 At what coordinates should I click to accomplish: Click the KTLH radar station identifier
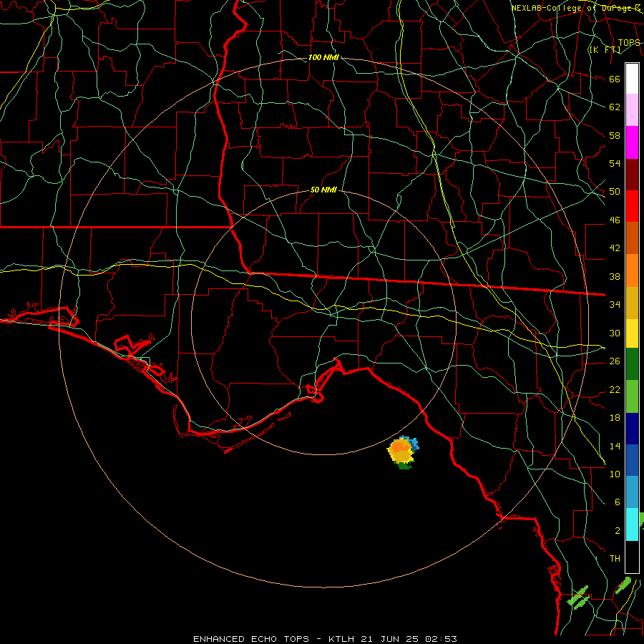tap(342, 639)
